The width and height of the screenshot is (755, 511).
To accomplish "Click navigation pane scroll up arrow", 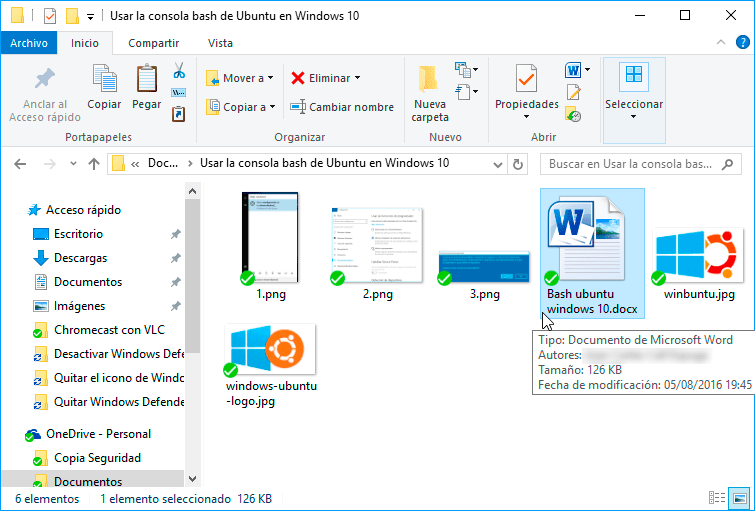I will coord(193,191).
